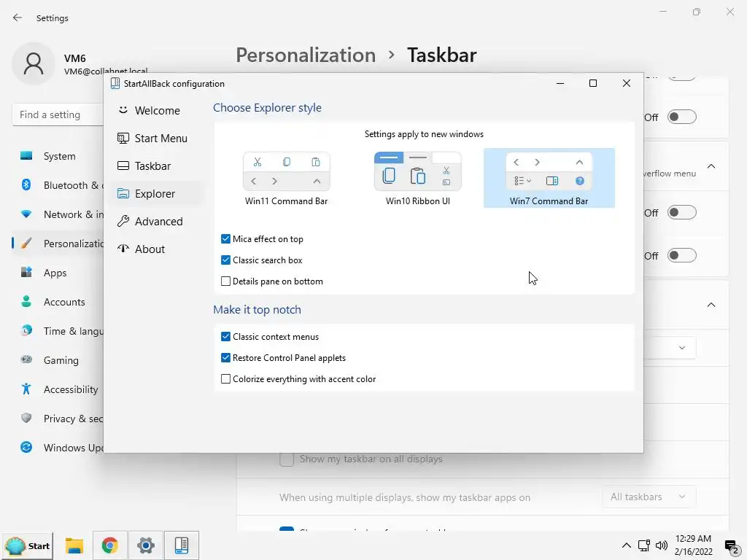The height and width of the screenshot is (560, 747).
Task: Choose the Win11 Command Bar style
Action: (286, 178)
